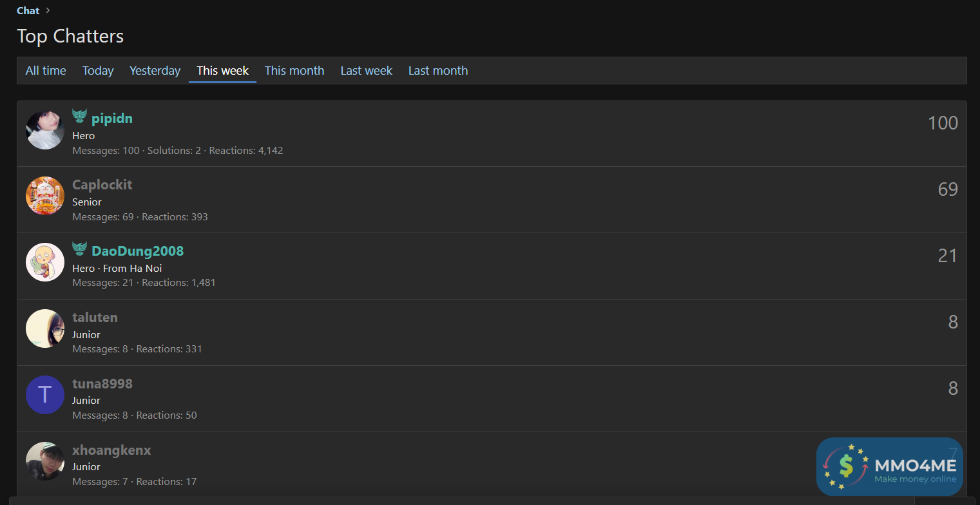Click taluten's avatar picture
Viewport: 980px width, 505px height.
point(45,329)
